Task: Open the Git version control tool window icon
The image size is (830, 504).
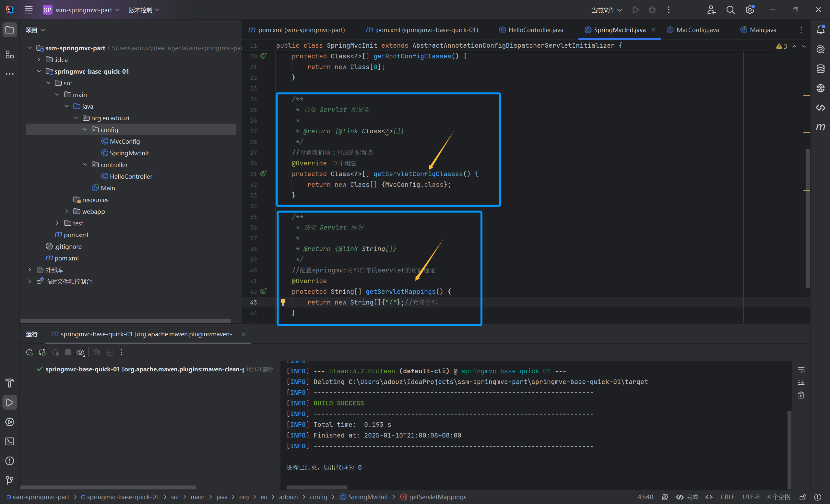Action: point(10,480)
